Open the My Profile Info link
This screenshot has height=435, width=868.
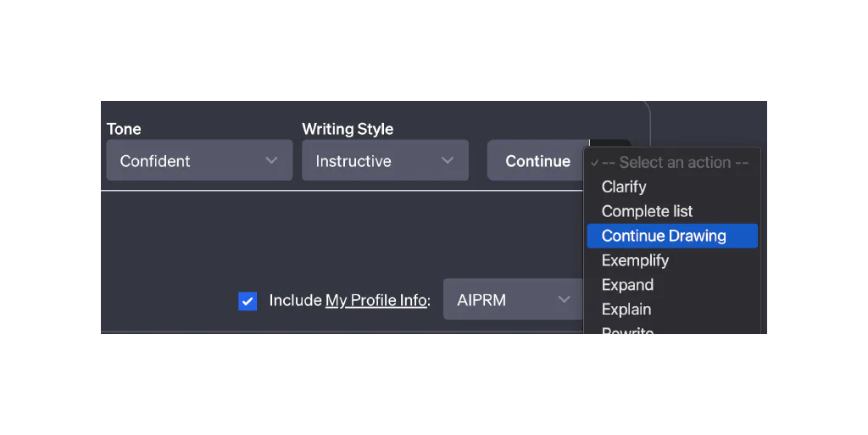[x=376, y=300]
